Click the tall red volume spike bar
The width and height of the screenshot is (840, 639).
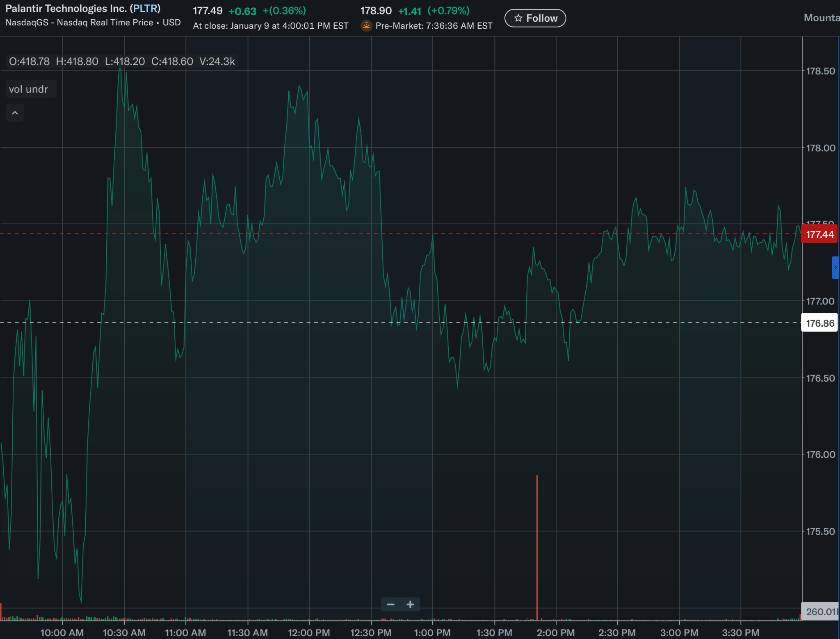(537, 547)
